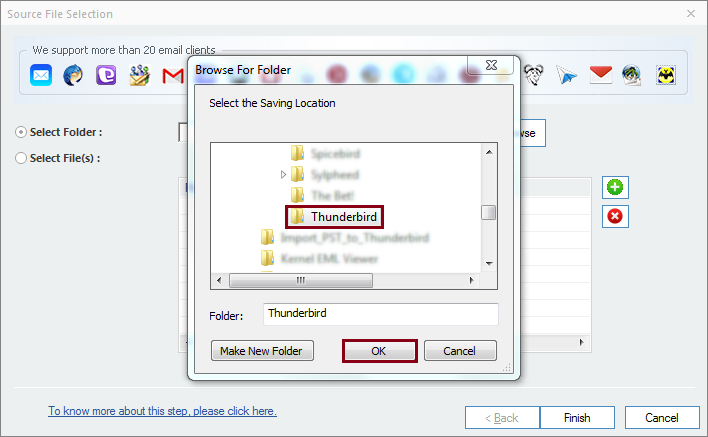Click the Sylpheed folder icon
The image size is (708, 437).
tap(297, 174)
